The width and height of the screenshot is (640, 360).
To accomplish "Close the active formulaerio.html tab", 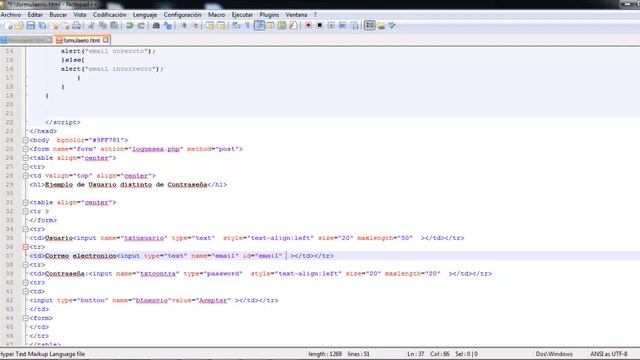I will pos(106,40).
